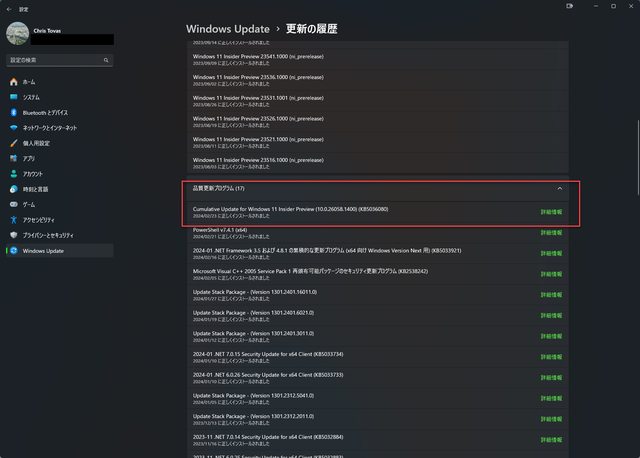Click the ゲーム (Gaming) controller icon
The width and height of the screenshot is (640, 458).
point(14,204)
